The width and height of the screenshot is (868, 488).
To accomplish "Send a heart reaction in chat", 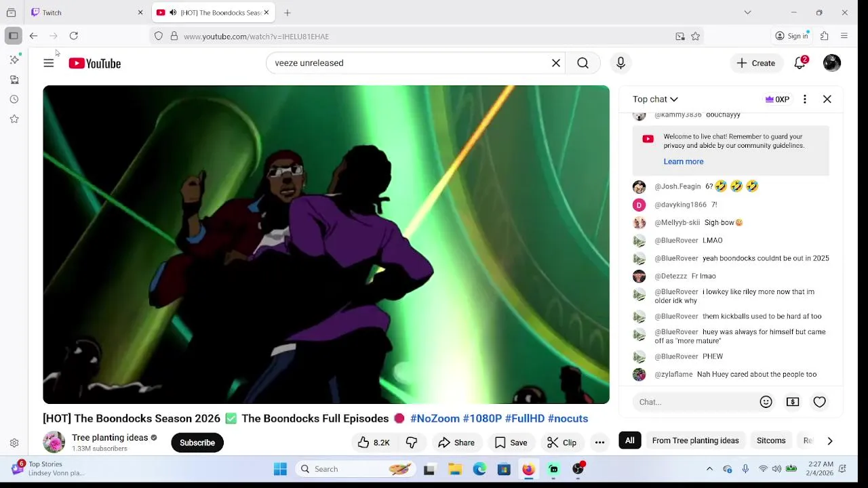I will coord(820,402).
